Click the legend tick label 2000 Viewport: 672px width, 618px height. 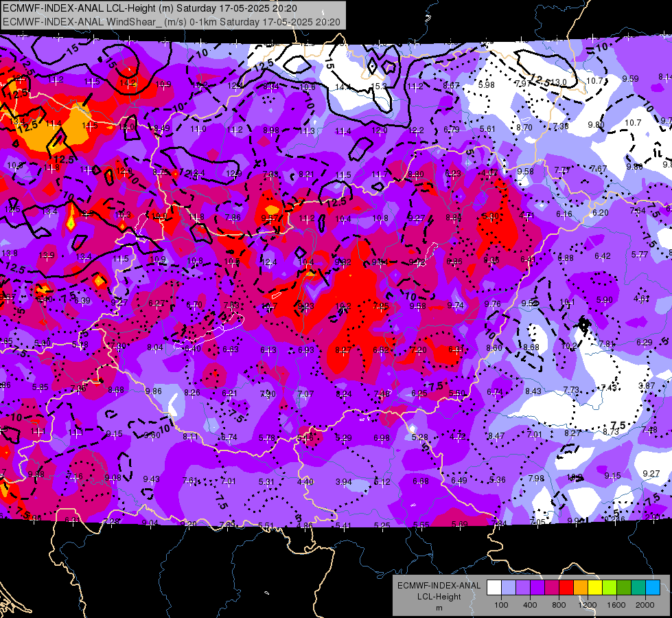pyautogui.click(x=645, y=605)
